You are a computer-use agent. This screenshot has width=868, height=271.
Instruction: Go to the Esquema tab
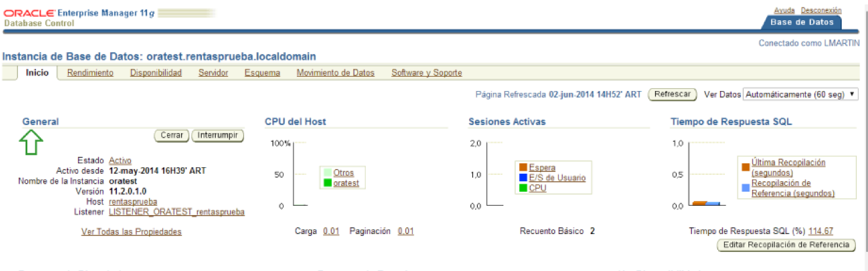coord(262,73)
